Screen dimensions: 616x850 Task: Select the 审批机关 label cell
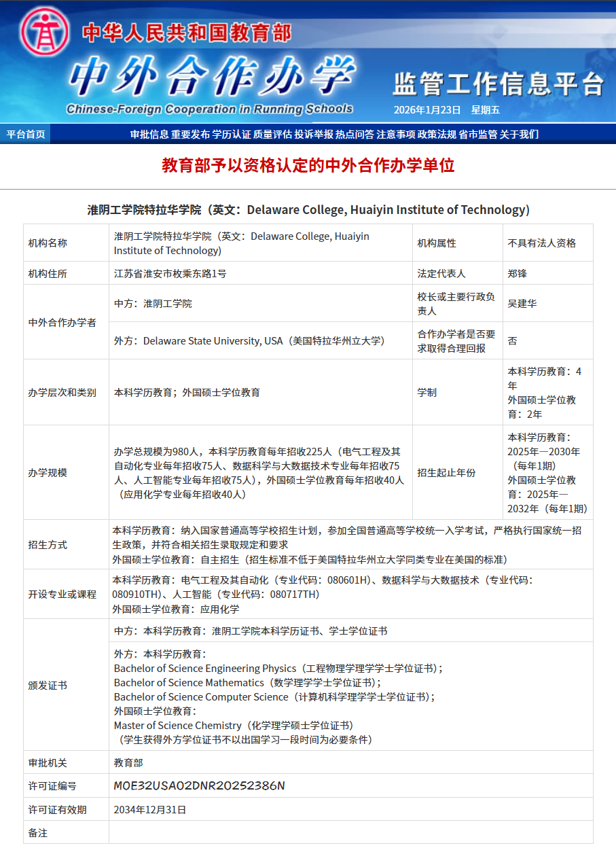pyautogui.click(x=66, y=762)
